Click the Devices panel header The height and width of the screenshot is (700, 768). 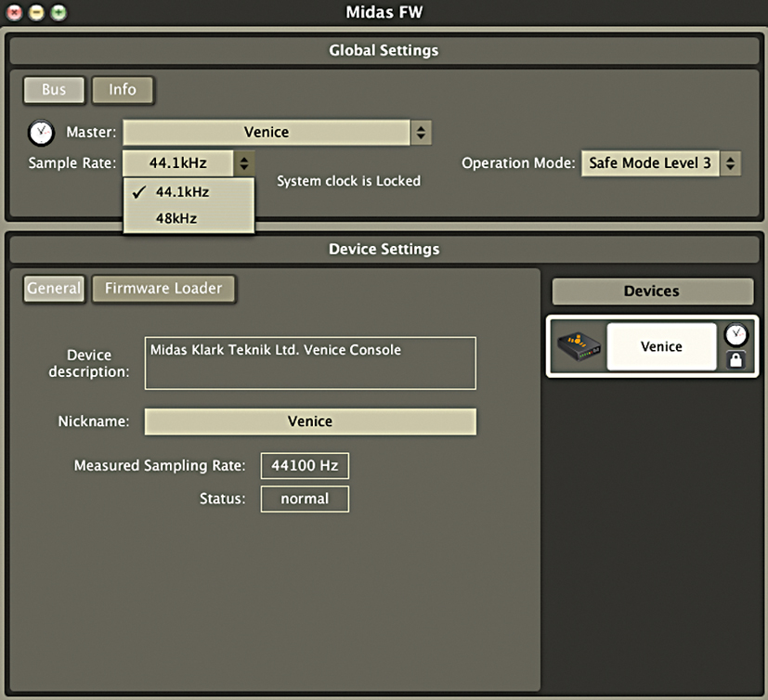coord(653,292)
